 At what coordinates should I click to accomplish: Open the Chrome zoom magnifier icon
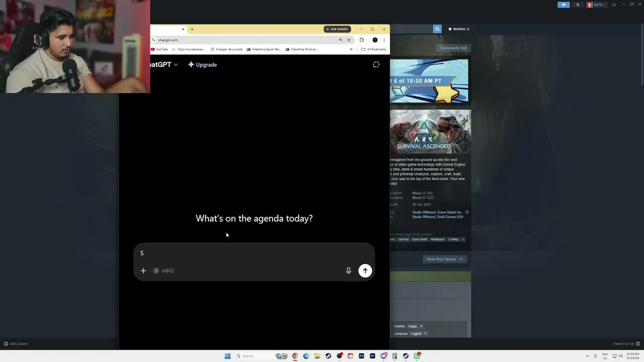tap(341, 40)
